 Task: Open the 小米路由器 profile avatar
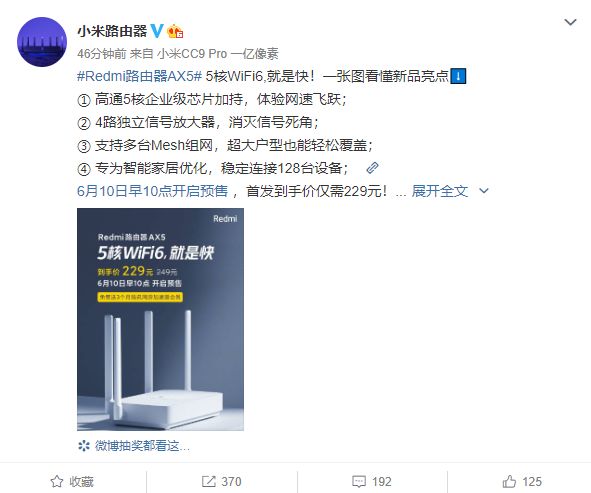[42, 42]
